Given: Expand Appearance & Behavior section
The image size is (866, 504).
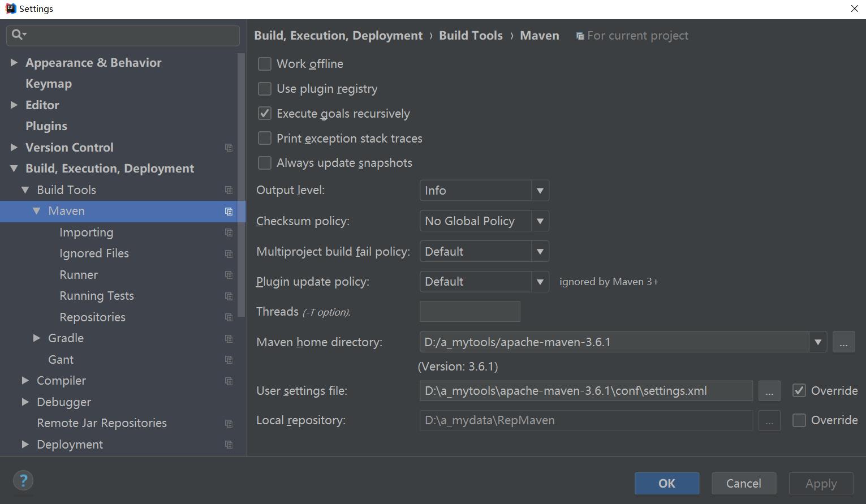Looking at the screenshot, I should coord(14,62).
